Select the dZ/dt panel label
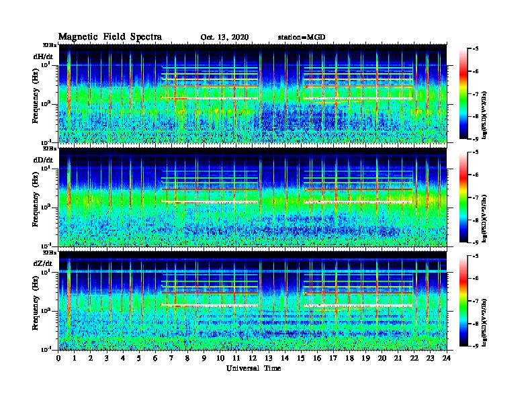The image size is (532, 411). click(x=43, y=263)
